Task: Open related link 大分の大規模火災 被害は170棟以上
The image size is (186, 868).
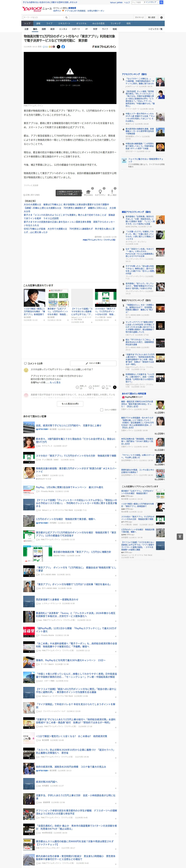Action: 66,205
